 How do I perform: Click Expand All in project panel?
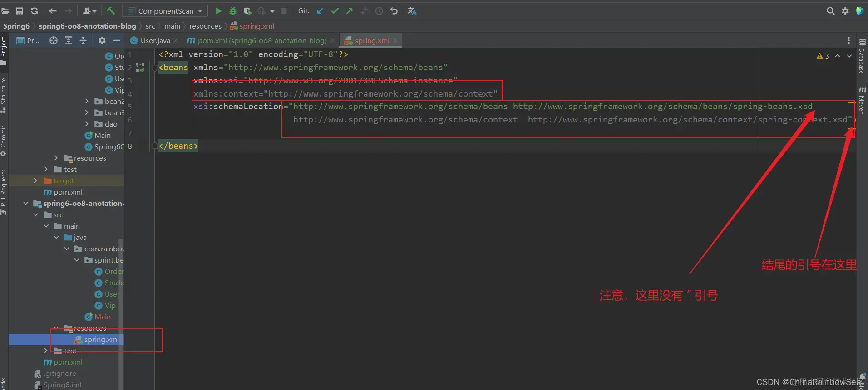[x=69, y=40]
